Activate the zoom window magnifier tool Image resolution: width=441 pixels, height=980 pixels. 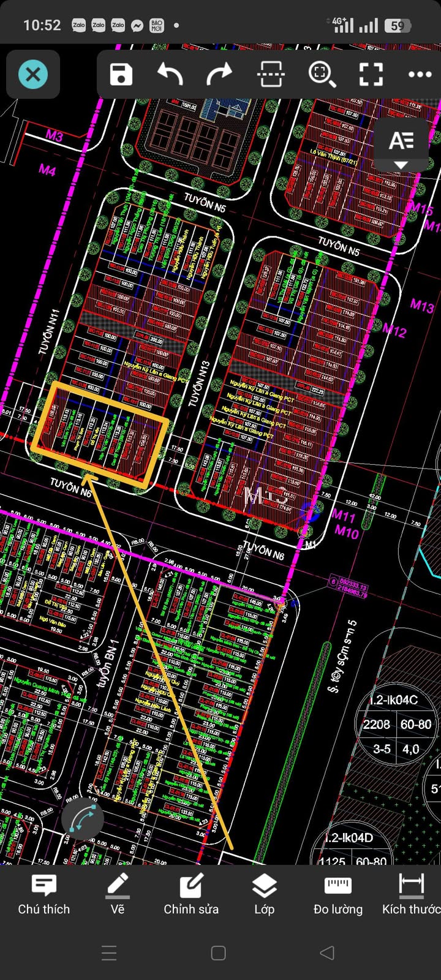tap(322, 75)
